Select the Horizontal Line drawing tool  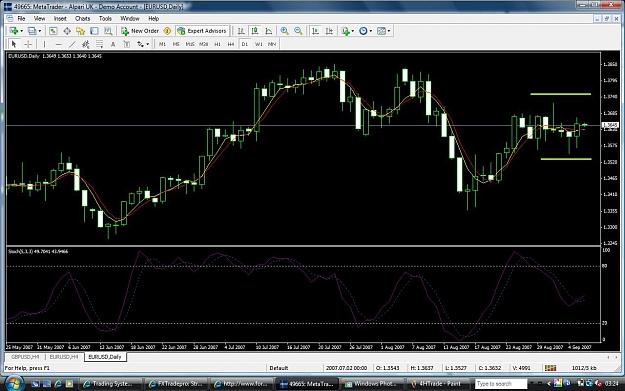click(x=58, y=44)
